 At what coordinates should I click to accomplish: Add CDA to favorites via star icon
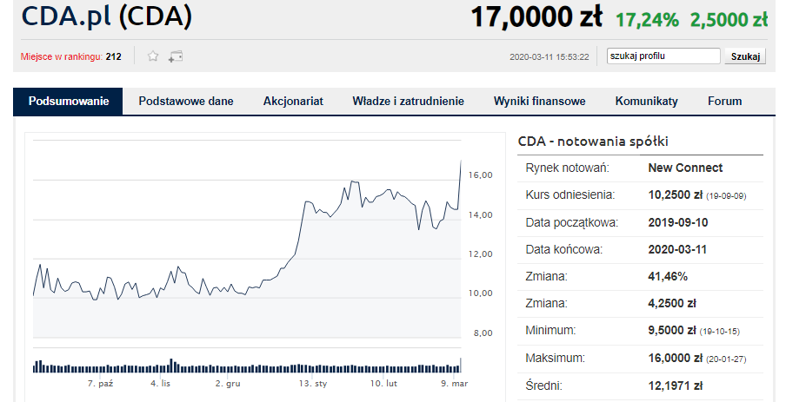pyautogui.click(x=153, y=56)
